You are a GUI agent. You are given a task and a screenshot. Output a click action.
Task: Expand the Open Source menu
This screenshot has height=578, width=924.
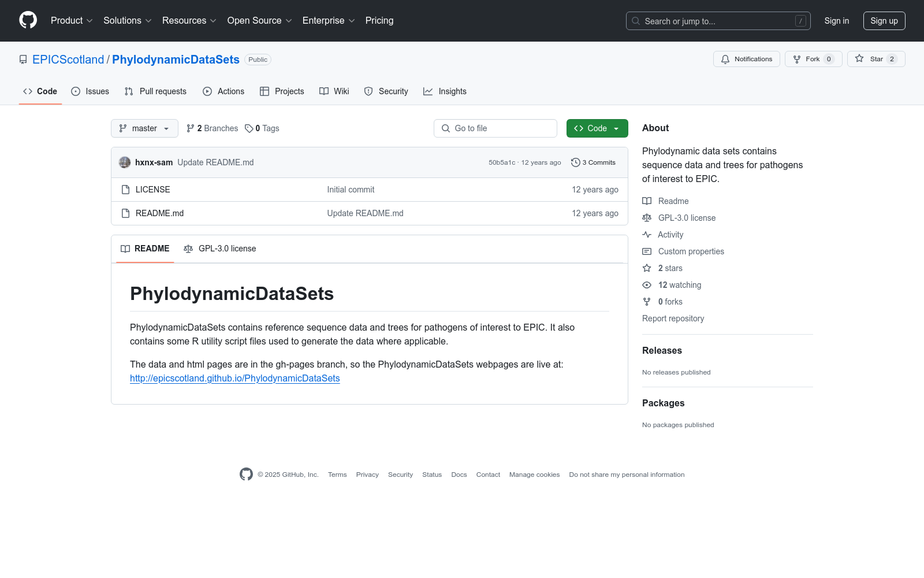(260, 21)
